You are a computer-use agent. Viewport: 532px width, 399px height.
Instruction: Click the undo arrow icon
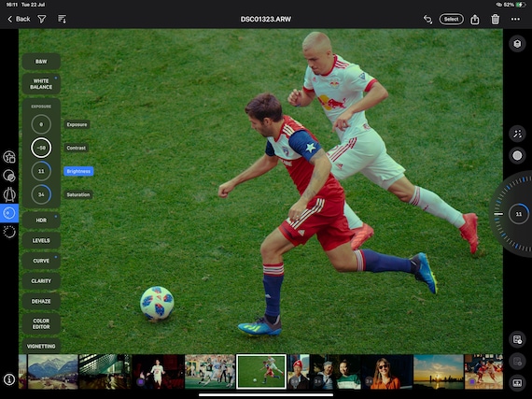[x=427, y=20]
